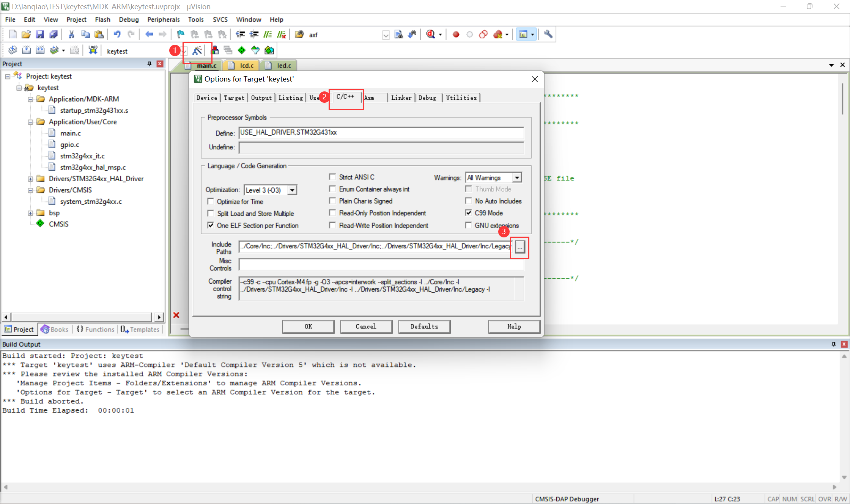Open the Peripherals menu
Image resolution: width=850 pixels, height=504 pixels.
coord(164,19)
